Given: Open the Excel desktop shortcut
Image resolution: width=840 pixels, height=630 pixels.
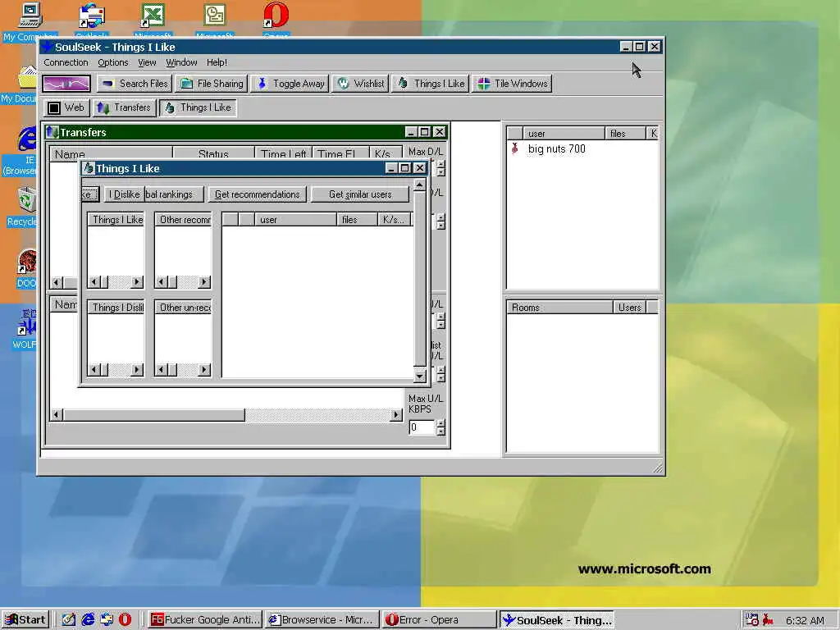Looking at the screenshot, I should coord(153,20).
